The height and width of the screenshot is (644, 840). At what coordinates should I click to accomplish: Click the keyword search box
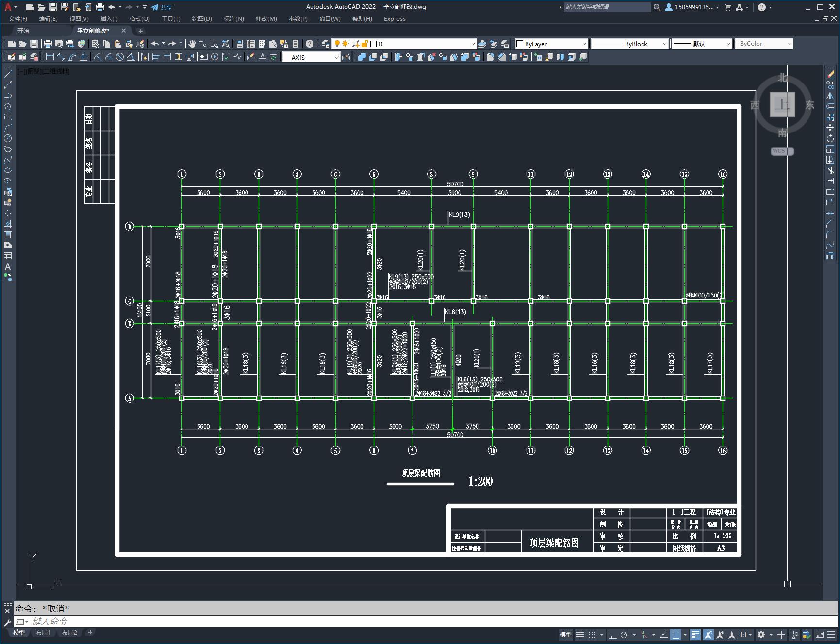click(607, 7)
